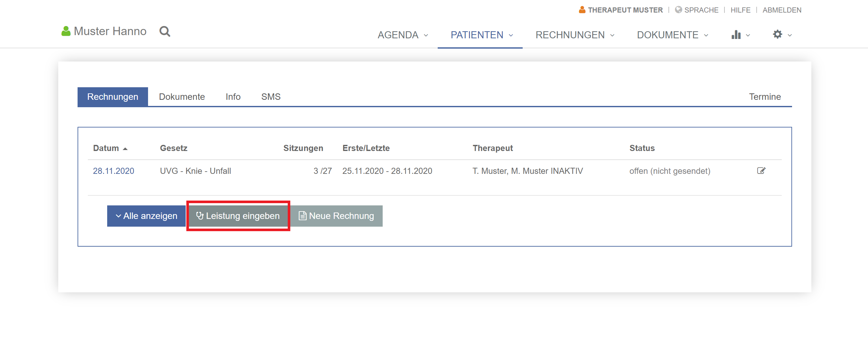Click the orange therapist user icon
Screen dimensions: 868x358
point(582,10)
